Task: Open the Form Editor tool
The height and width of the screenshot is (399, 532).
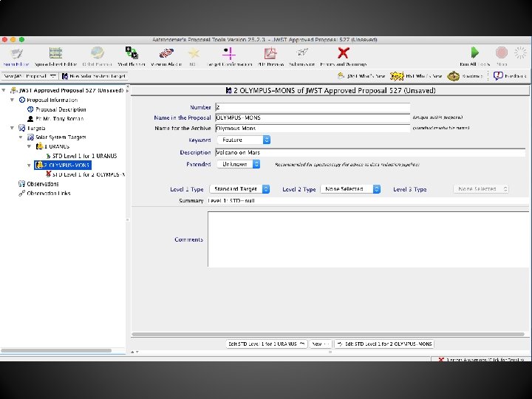Action: (x=16, y=57)
